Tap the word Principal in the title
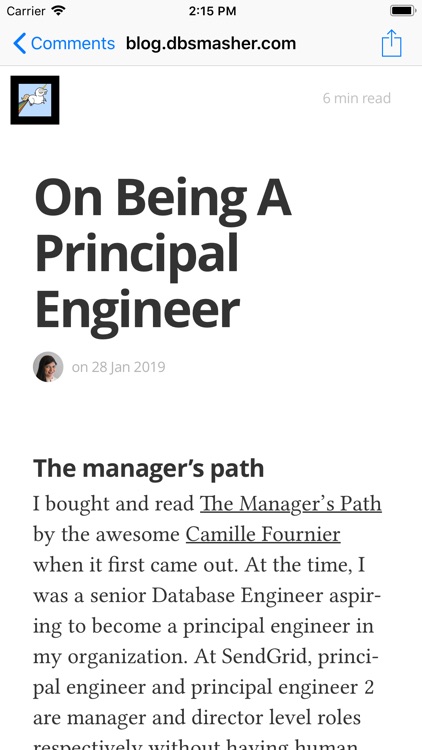This screenshot has height=750, width=422. coord(137,254)
